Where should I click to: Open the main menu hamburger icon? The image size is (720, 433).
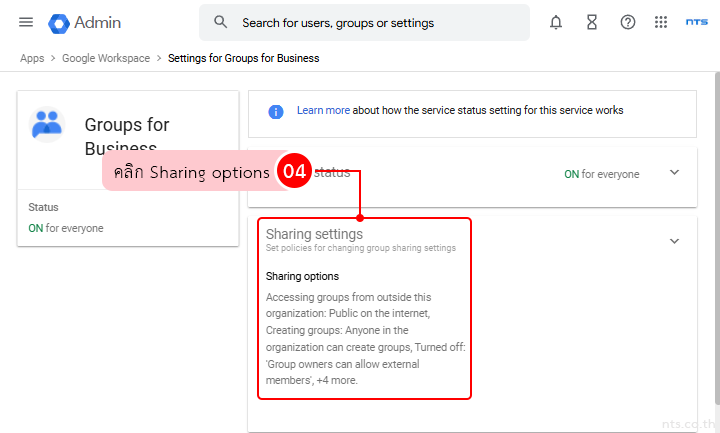[26, 22]
